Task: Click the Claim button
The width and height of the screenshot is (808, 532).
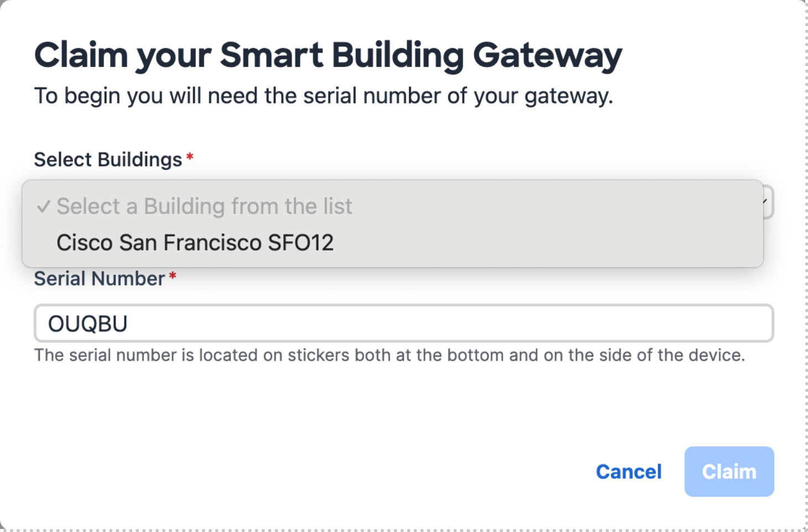Action: (729, 472)
